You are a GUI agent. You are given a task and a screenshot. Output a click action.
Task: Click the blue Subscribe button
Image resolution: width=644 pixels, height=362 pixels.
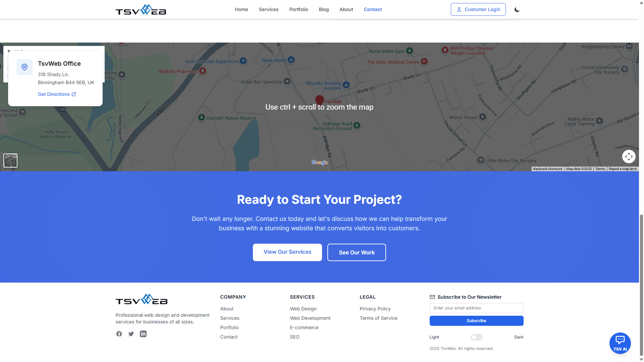476,321
